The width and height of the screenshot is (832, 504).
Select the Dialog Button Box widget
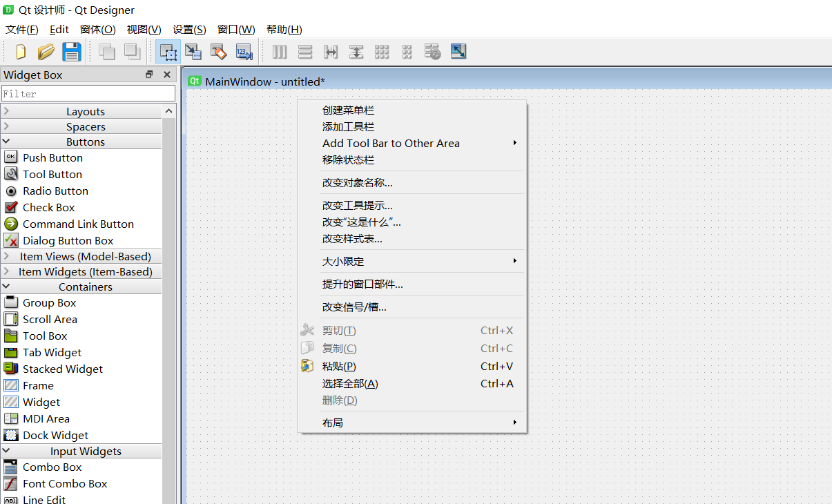click(68, 240)
